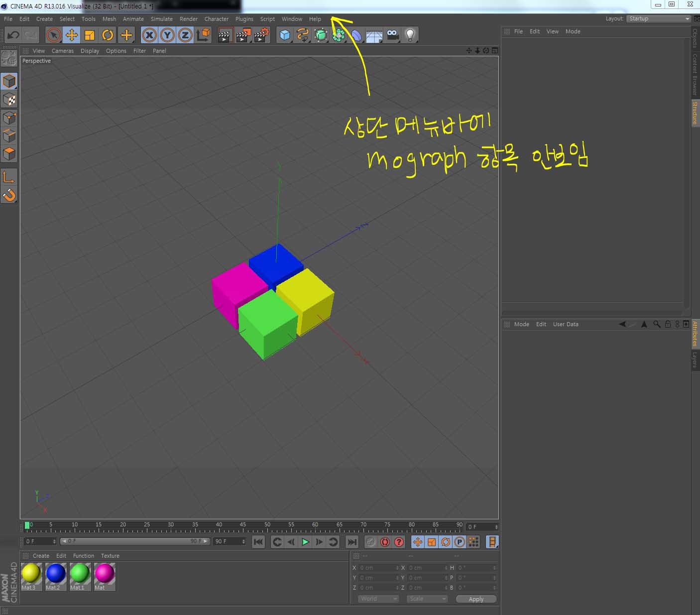Select the blue Mat.2 material sphere
This screenshot has height=615, width=700.
coord(55,574)
